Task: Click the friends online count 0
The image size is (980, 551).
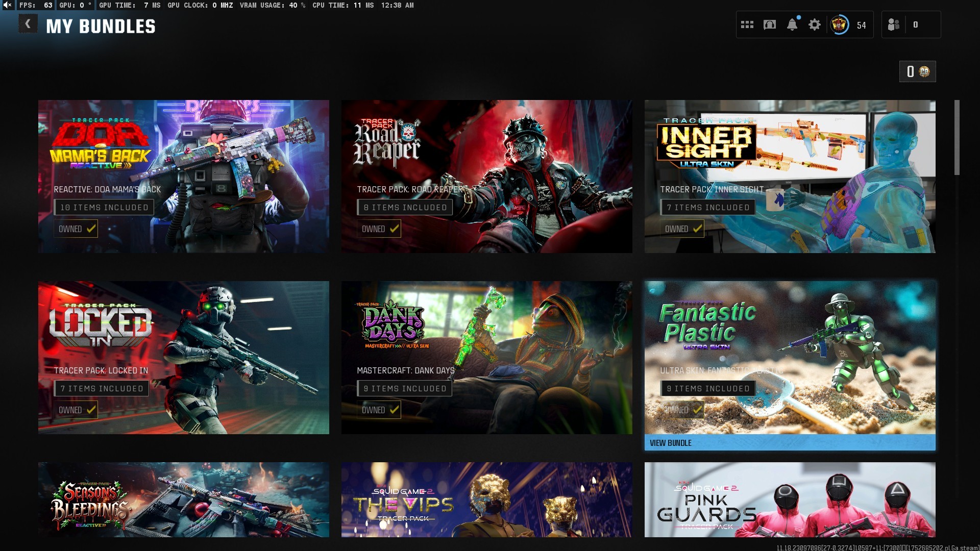Action: click(x=915, y=24)
